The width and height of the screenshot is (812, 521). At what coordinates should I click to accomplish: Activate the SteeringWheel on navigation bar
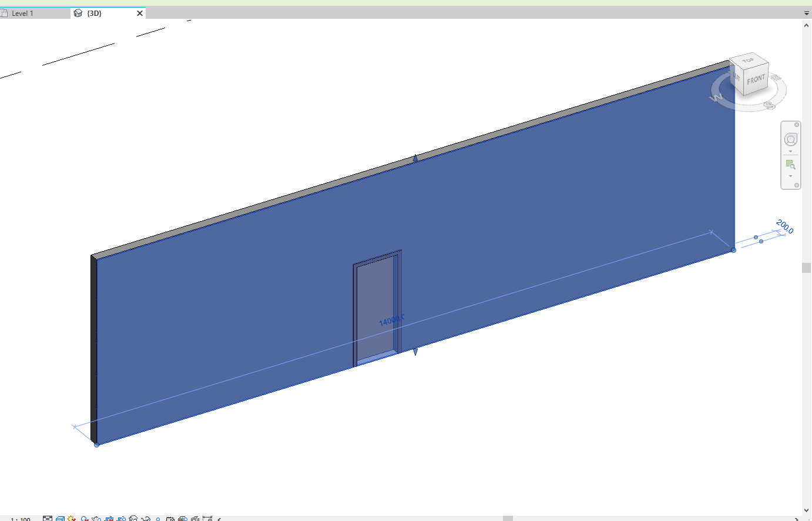(790, 139)
